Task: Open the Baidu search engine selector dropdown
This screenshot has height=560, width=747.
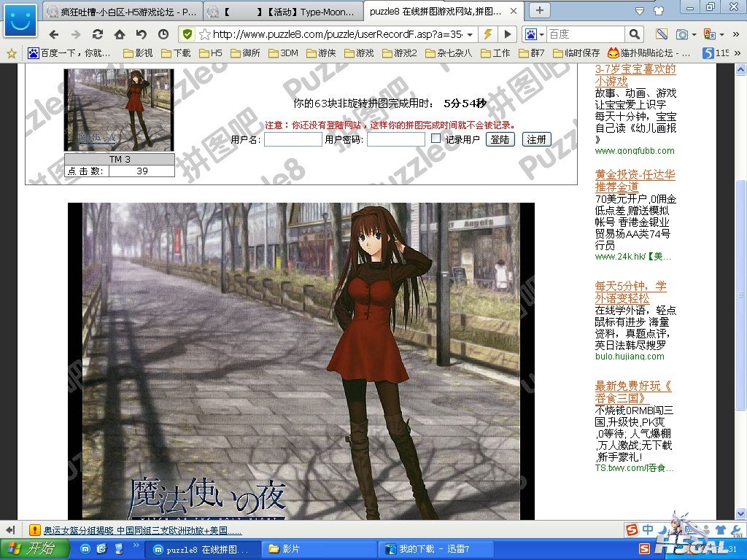Action: point(542,34)
